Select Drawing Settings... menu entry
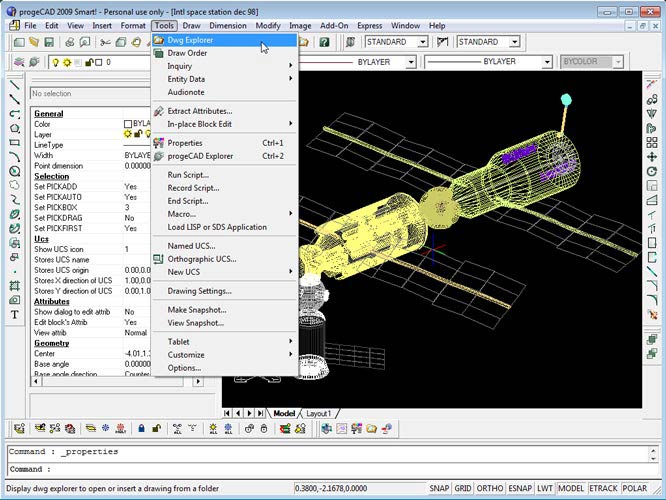 tap(199, 291)
